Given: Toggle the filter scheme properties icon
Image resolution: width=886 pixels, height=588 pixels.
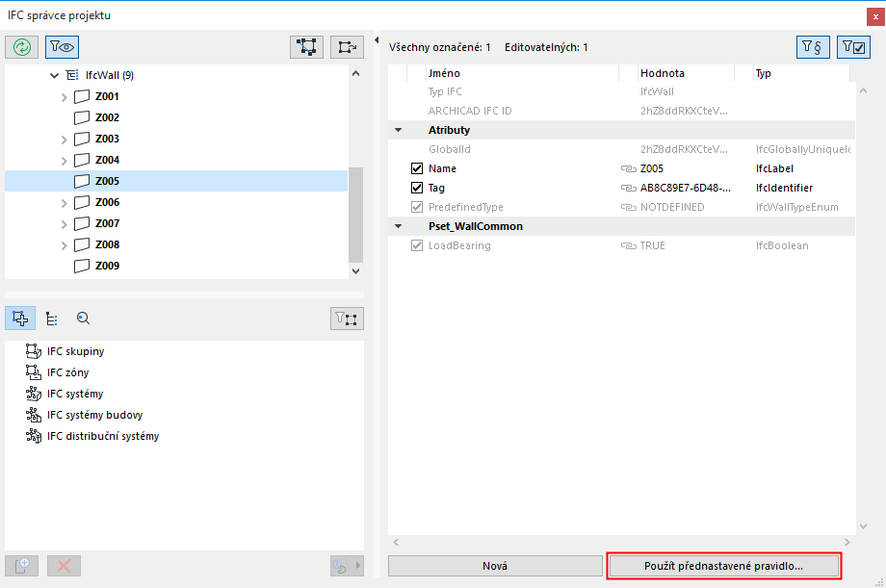Looking at the screenshot, I should (814, 46).
